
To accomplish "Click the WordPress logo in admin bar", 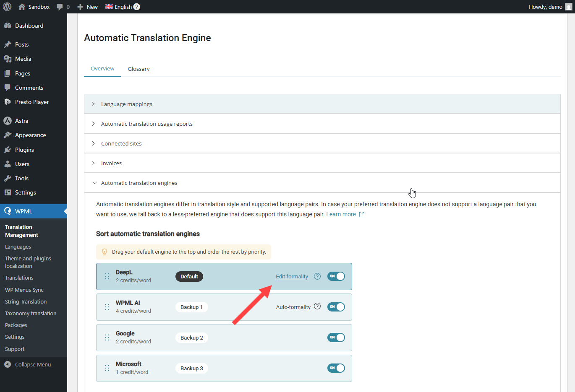I will coord(7,7).
